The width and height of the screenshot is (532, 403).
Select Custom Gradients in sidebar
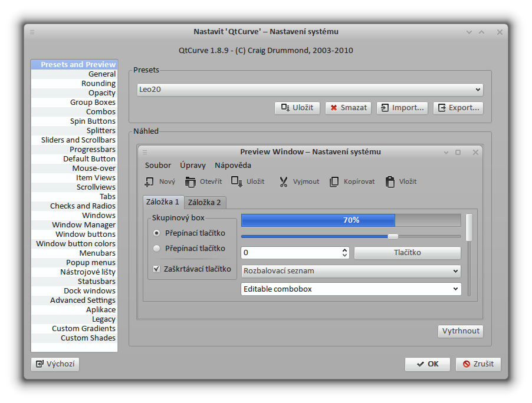[x=74, y=329]
